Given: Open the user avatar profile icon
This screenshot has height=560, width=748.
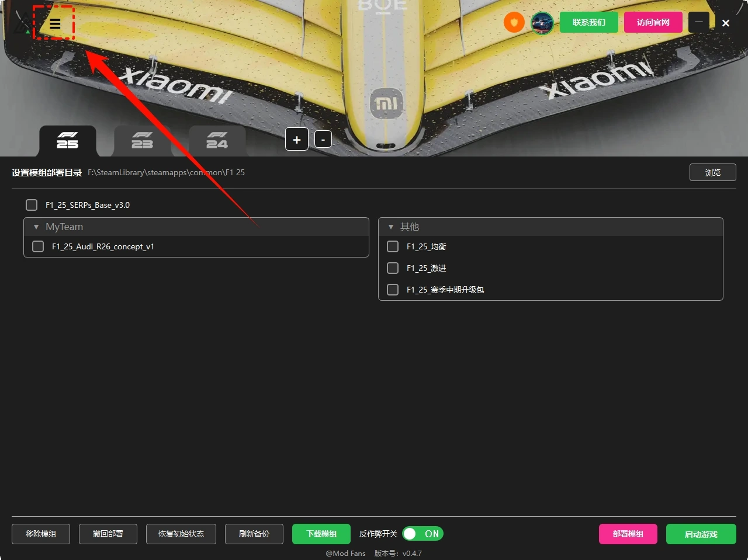Looking at the screenshot, I should click(542, 23).
